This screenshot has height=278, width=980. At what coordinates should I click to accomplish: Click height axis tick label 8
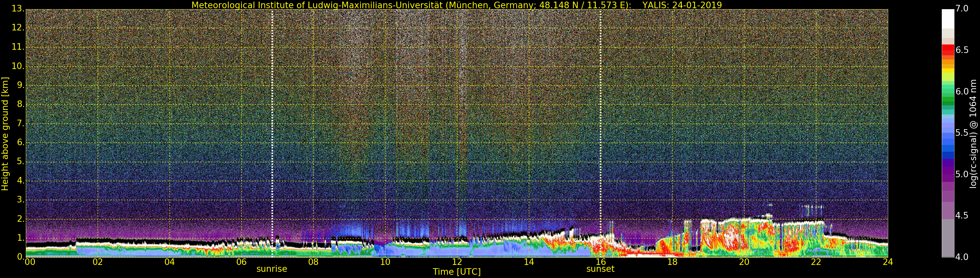click(x=21, y=104)
